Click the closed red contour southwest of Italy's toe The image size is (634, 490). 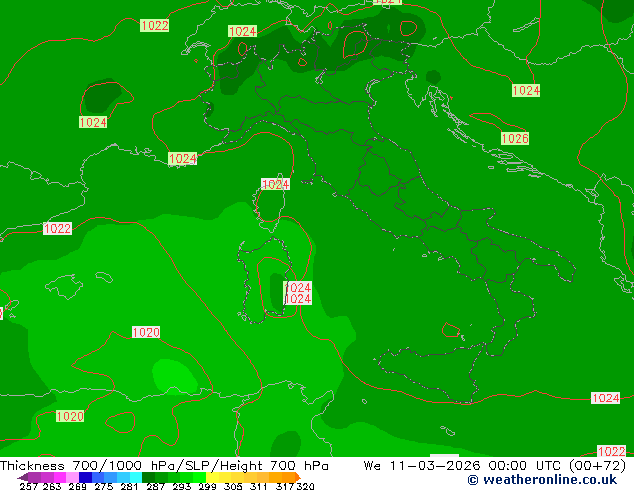click(x=451, y=330)
